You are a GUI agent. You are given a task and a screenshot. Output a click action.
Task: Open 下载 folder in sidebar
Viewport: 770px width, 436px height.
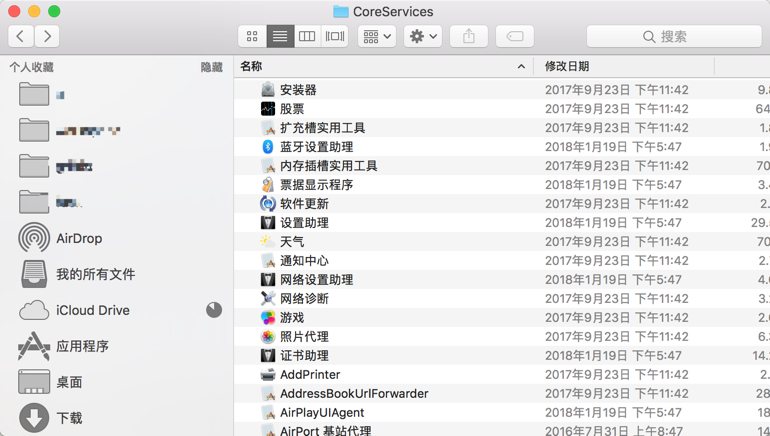pyautogui.click(x=69, y=418)
